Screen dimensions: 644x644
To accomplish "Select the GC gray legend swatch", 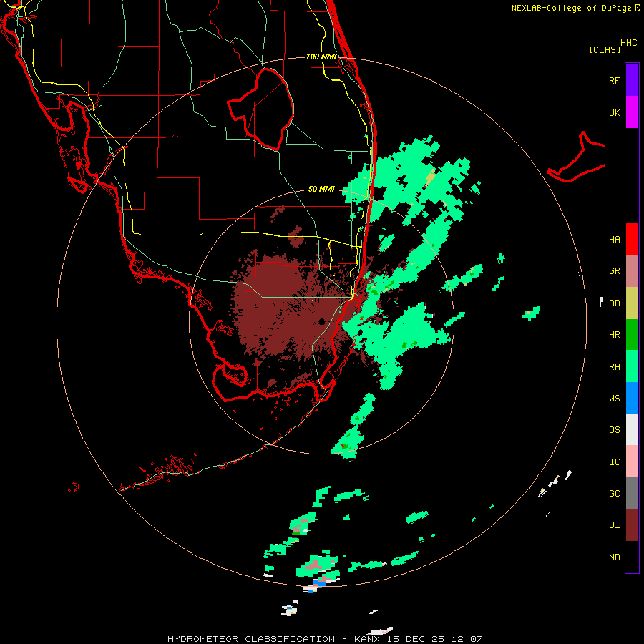I will pyautogui.click(x=632, y=493).
